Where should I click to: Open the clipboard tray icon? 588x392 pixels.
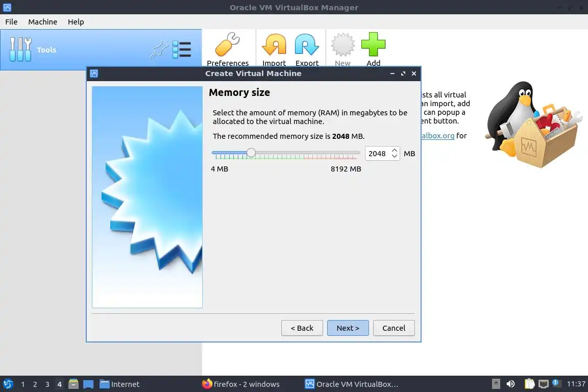tap(529, 384)
